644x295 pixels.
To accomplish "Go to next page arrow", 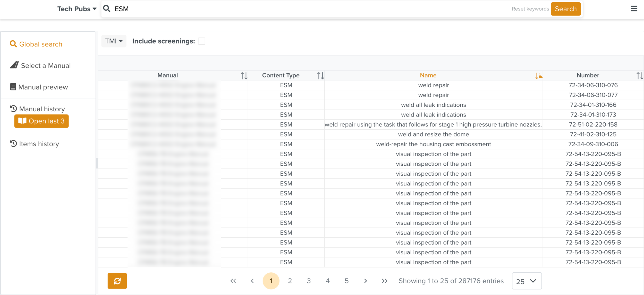I will pyautogui.click(x=365, y=281).
